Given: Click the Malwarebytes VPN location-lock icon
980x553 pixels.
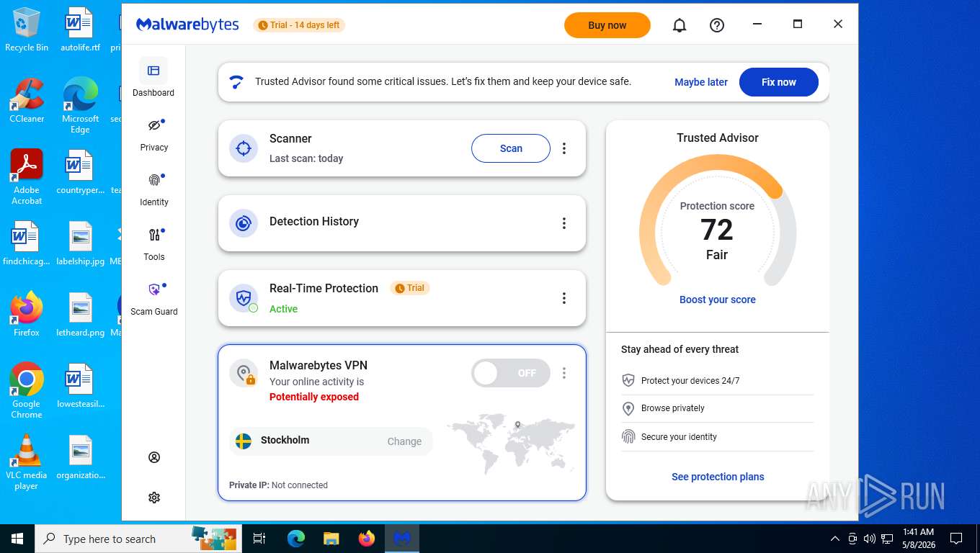Looking at the screenshot, I should [244, 373].
